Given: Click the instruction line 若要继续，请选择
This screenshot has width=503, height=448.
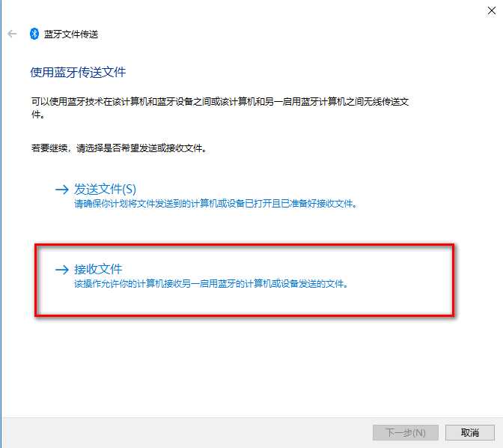Looking at the screenshot, I should coord(119,148).
